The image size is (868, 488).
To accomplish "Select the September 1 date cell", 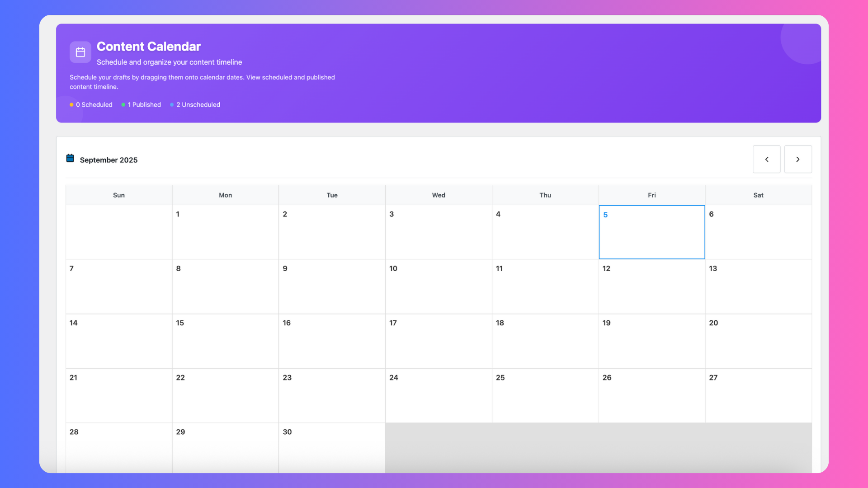I will pos(225,232).
